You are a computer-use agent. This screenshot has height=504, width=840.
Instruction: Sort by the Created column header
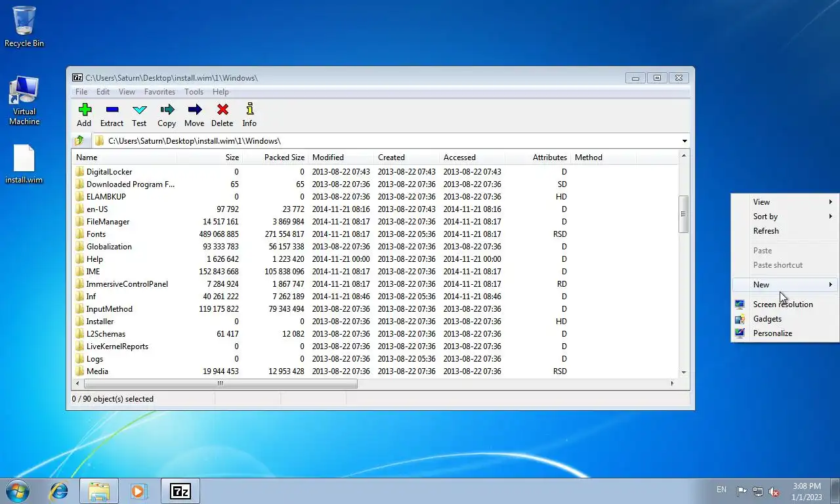coord(406,157)
